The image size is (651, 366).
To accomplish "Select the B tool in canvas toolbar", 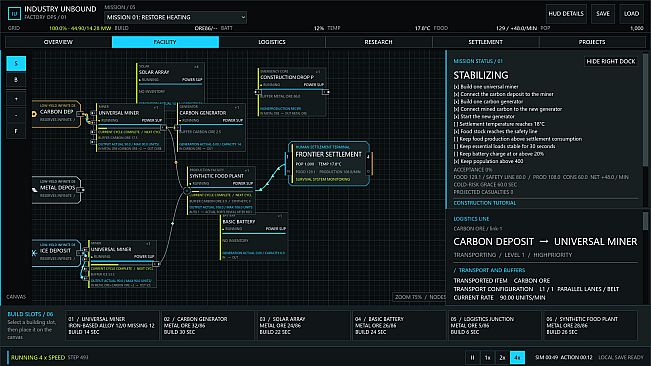I will [x=16, y=80].
